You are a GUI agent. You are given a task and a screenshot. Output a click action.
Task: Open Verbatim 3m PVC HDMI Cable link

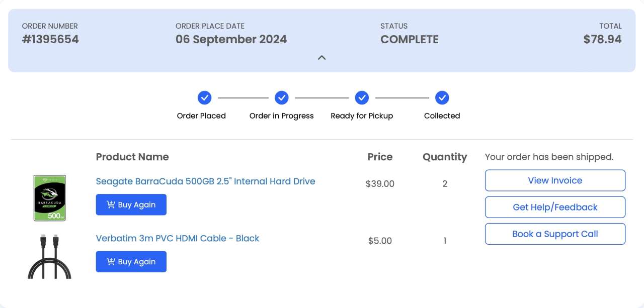178,238
